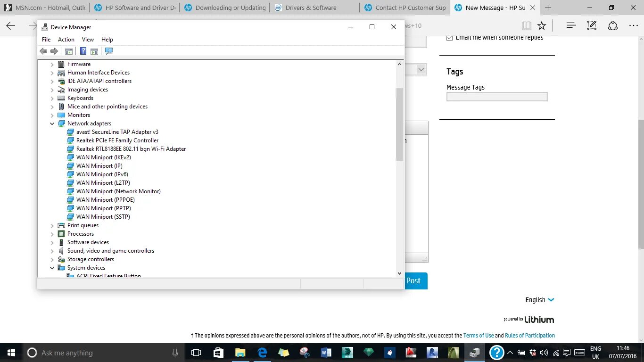Viewport: 644px width, 362px height.
Task: Select the Processors category icon
Action: tap(61, 234)
